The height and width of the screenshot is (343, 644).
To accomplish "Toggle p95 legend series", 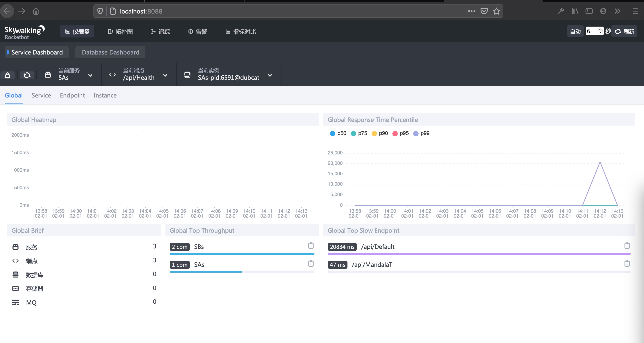I will tap(400, 133).
